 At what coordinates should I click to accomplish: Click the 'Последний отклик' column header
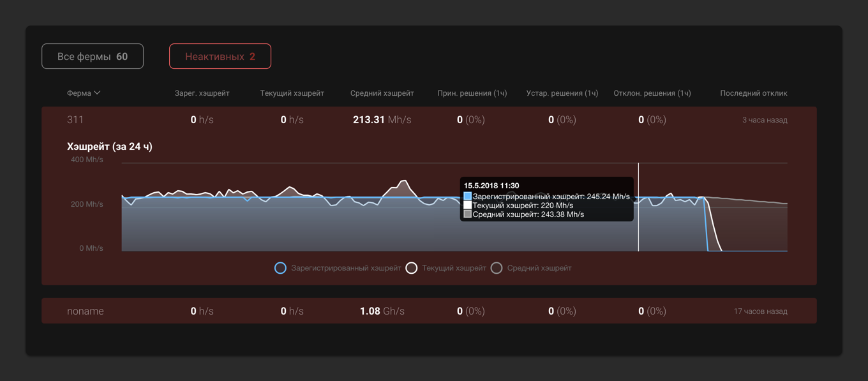tap(754, 93)
